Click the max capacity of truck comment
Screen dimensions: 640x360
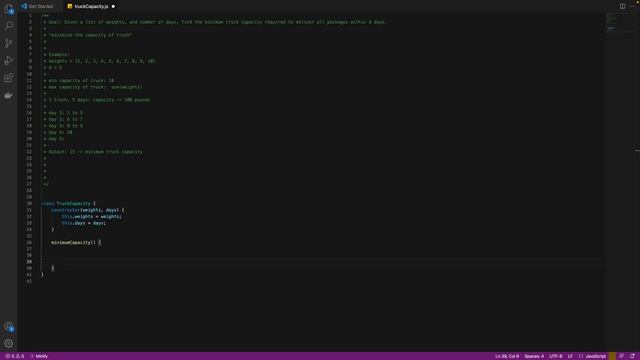93,87
